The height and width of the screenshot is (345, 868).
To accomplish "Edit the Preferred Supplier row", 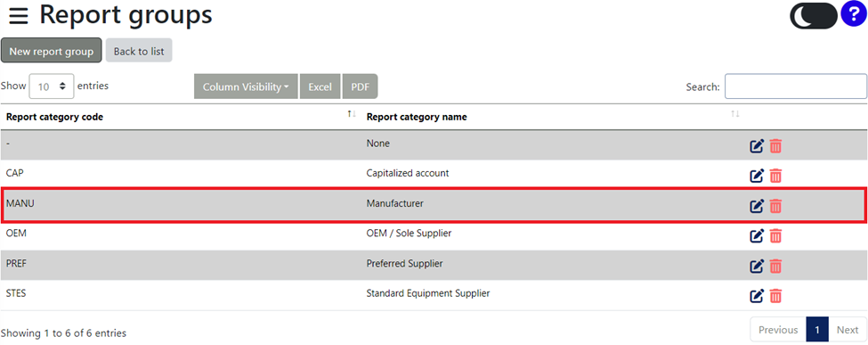I will pos(757,267).
